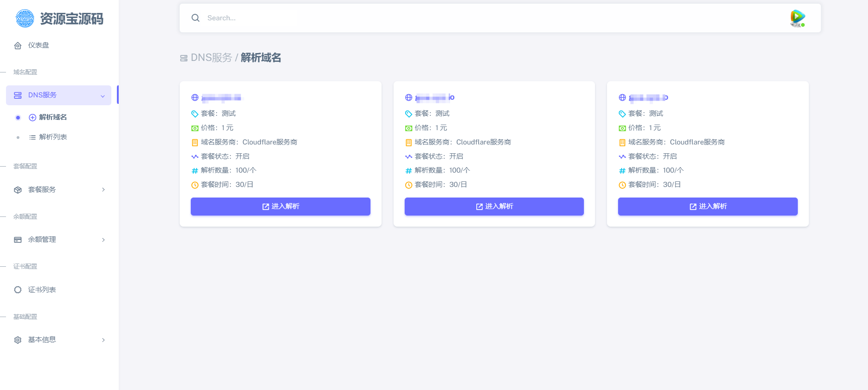Click the 余额配置 sidebar section label

[x=25, y=216]
